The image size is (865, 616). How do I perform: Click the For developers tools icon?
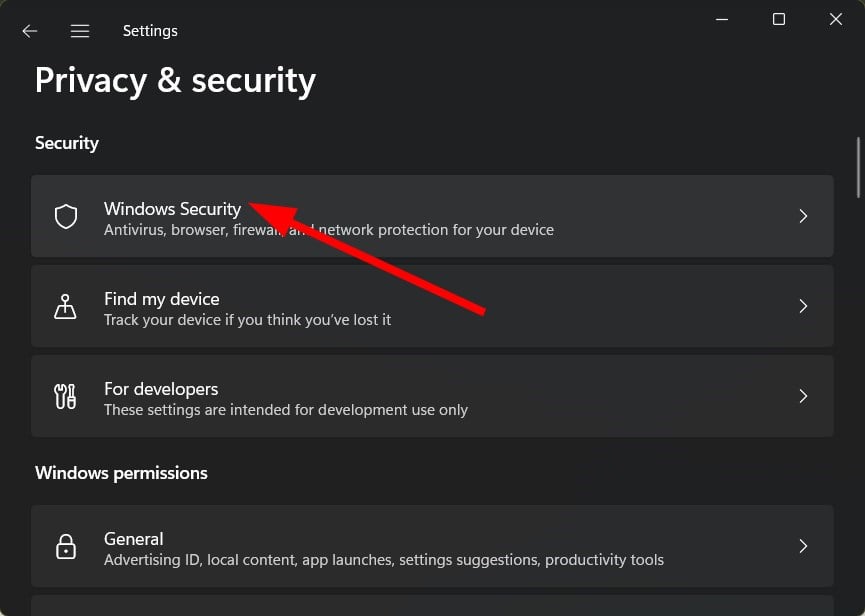(65, 397)
